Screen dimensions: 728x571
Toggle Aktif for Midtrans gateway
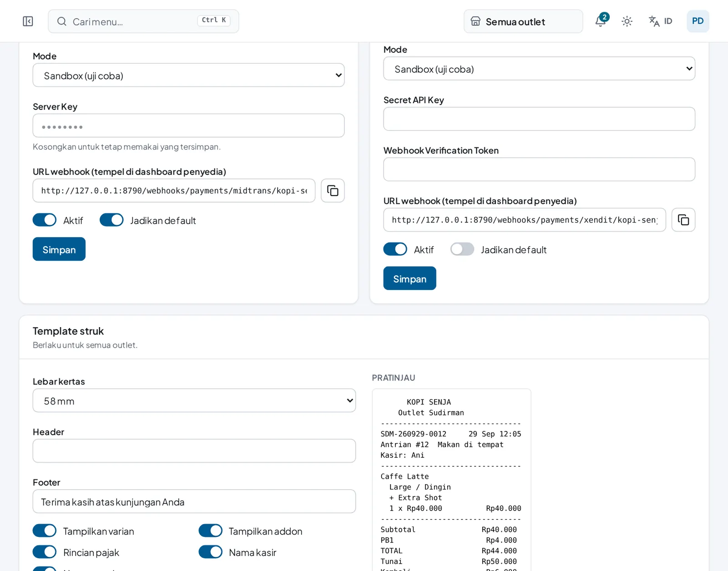pos(45,220)
